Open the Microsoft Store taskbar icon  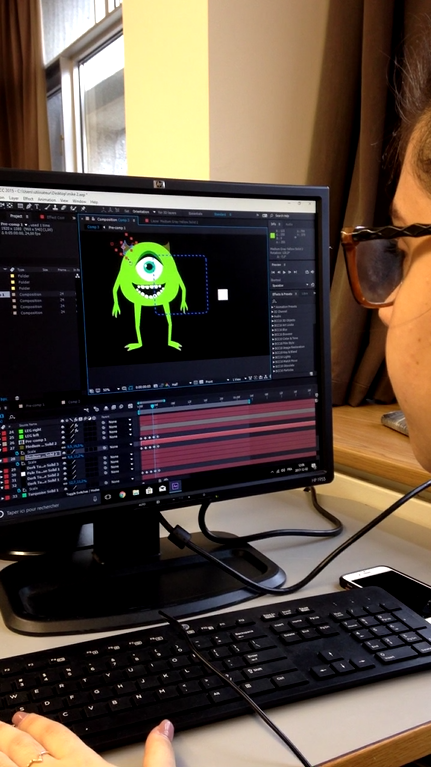(x=149, y=490)
